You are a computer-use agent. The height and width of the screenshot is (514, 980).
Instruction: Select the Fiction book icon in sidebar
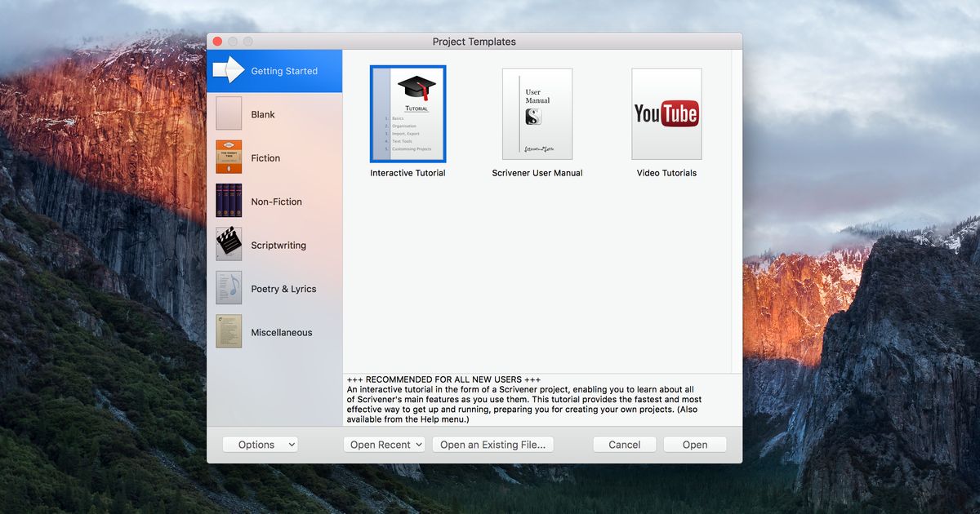click(229, 157)
